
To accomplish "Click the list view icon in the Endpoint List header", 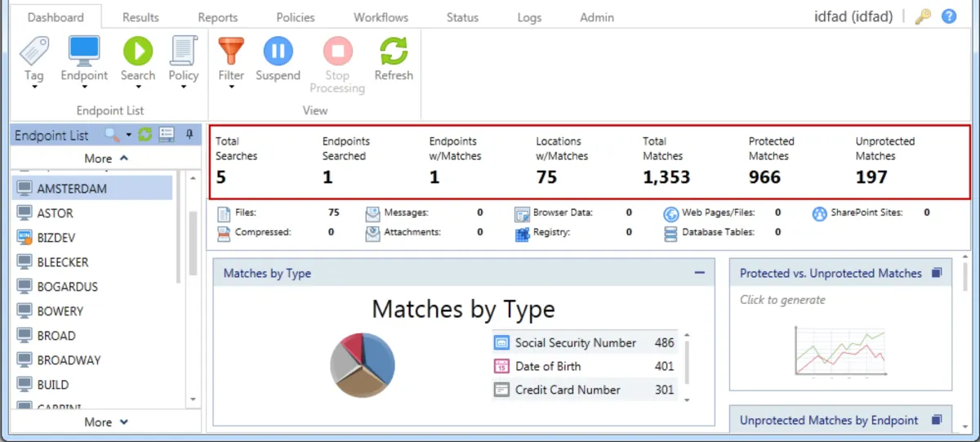I will pos(167,135).
